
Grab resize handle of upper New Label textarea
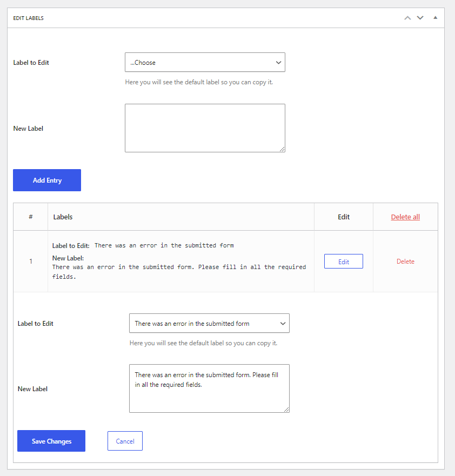tap(282, 149)
